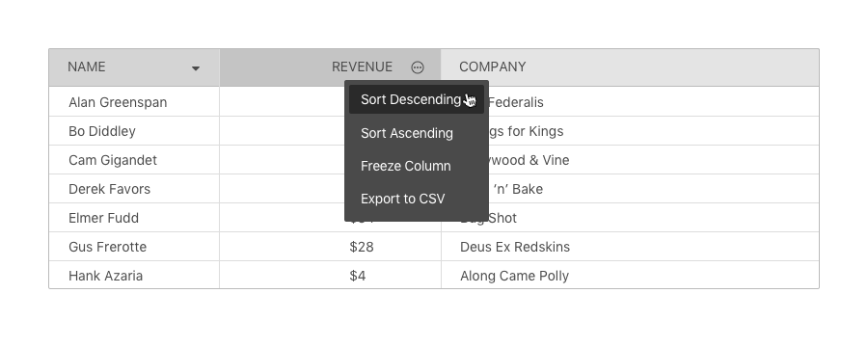Click the Revenue column header label
This screenshot has height=347, width=868.
pyautogui.click(x=362, y=67)
